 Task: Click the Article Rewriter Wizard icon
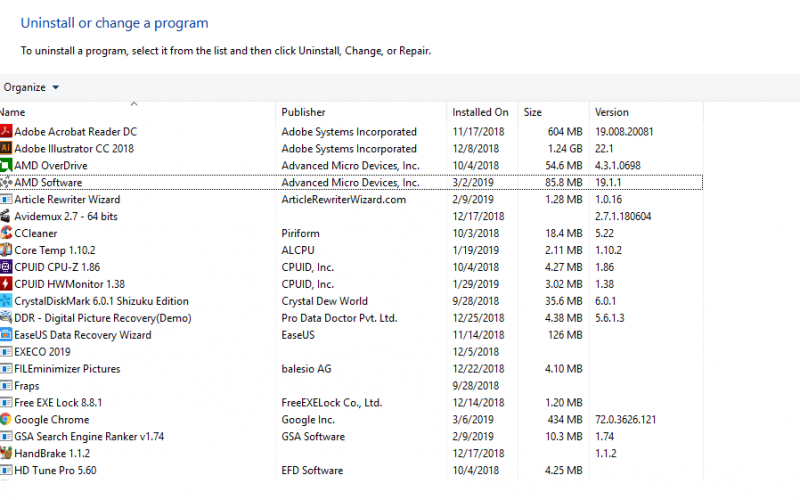pyautogui.click(x=6, y=199)
